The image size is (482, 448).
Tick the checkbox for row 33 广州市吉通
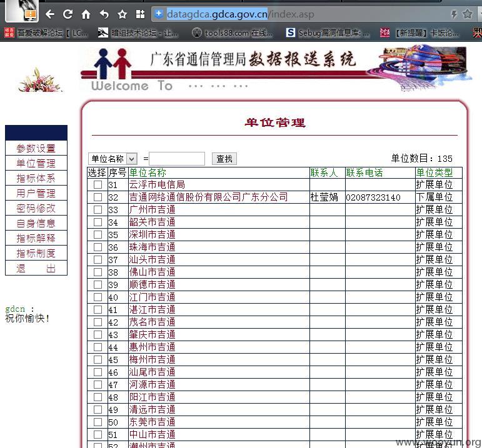click(98, 209)
